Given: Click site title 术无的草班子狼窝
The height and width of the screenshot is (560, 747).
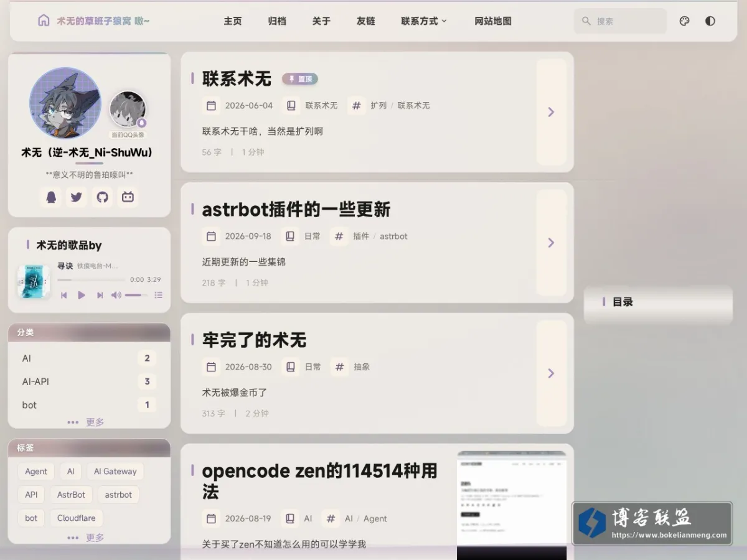Looking at the screenshot, I should point(103,21).
